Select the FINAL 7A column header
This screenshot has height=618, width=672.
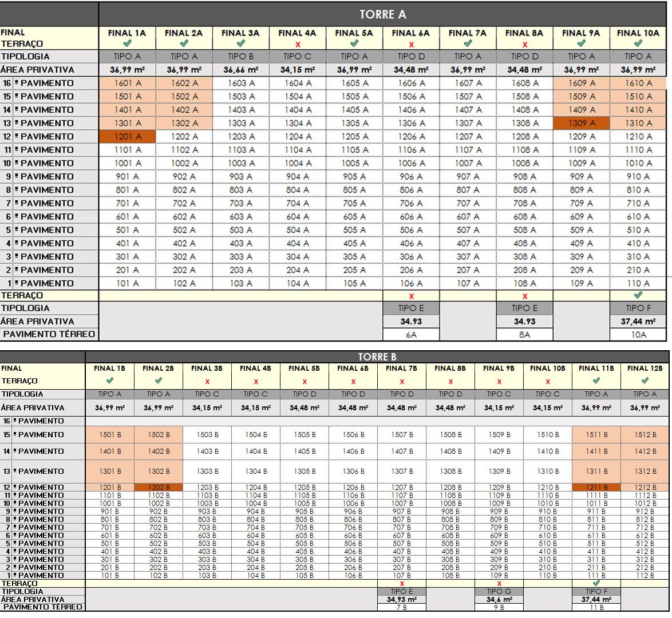[x=468, y=33]
